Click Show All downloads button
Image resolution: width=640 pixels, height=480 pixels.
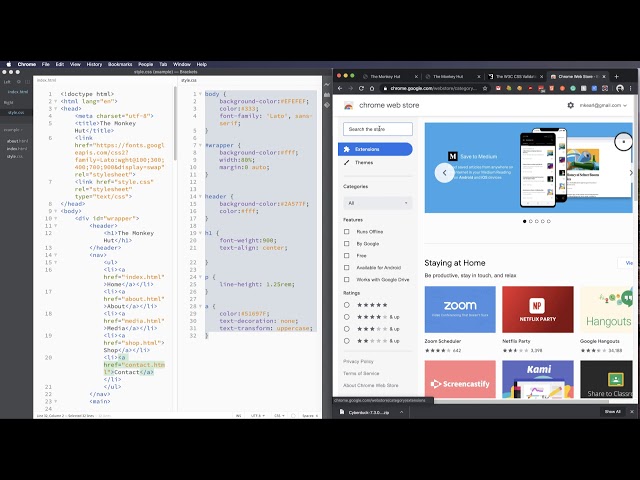pos(612,412)
